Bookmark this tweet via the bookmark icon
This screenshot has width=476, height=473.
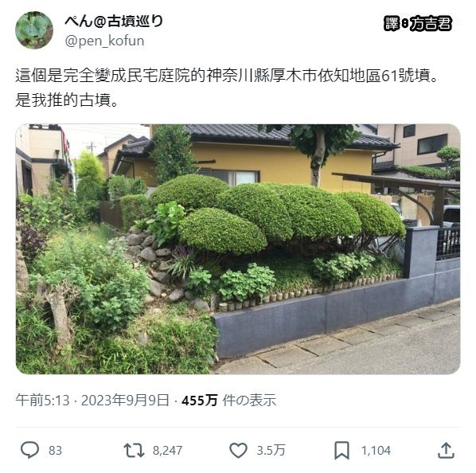(x=341, y=451)
